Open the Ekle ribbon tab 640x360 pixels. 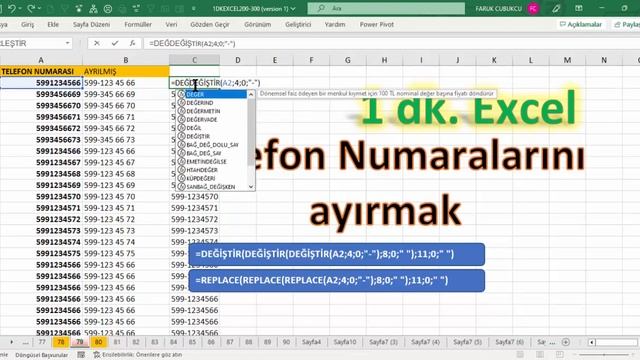point(53,24)
